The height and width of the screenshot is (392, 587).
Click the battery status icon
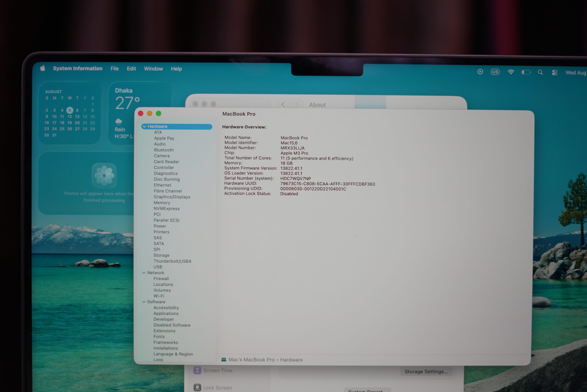coord(526,72)
